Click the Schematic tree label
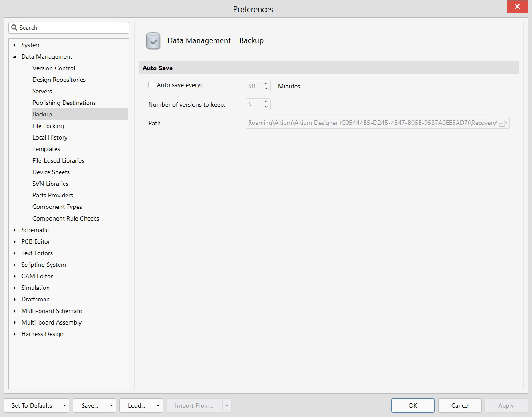Viewport: 532px width, 417px height. pos(35,230)
